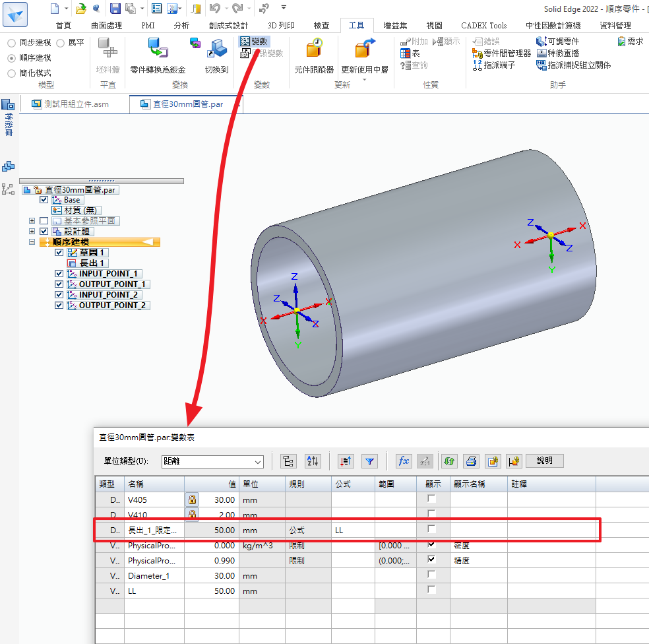
Task: Open the Solid Edge application button
Action: [15, 15]
